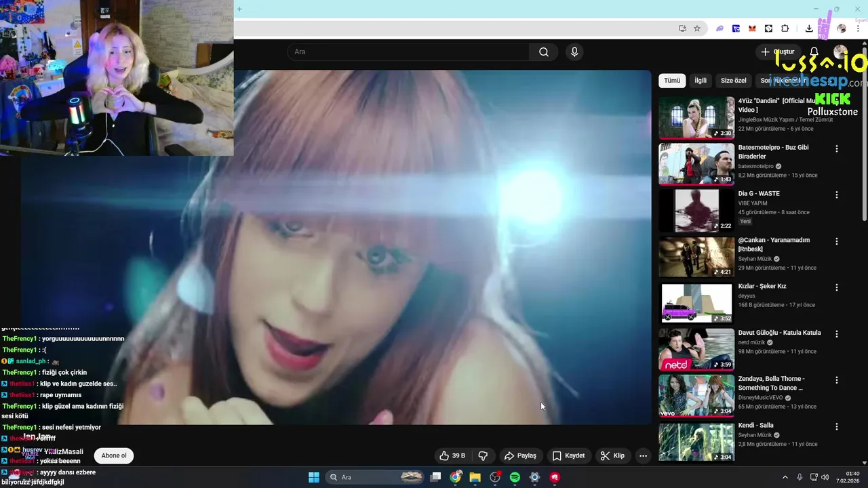Screen dimensions: 868x488
Task: Open options menu for Kendi - Salla
Action: pyautogui.click(x=836, y=427)
